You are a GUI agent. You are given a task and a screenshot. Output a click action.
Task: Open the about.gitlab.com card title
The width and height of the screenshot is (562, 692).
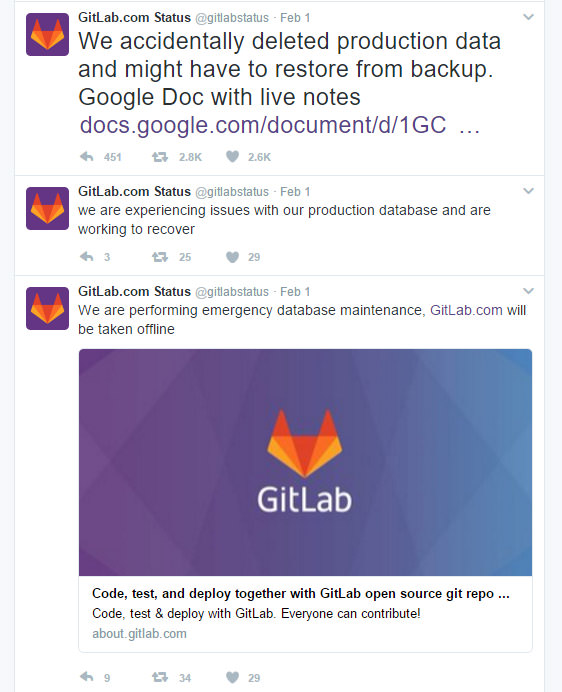pos(301,594)
